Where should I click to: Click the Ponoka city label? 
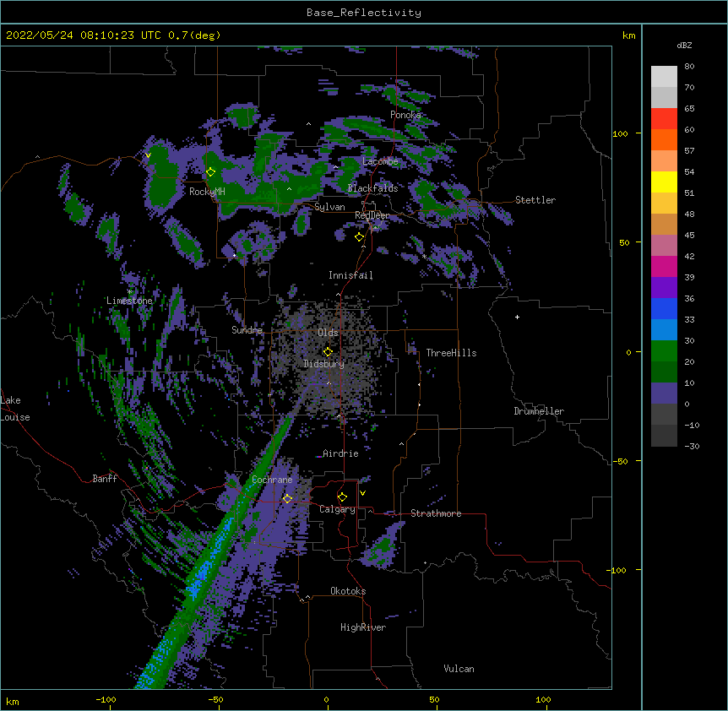(x=405, y=115)
